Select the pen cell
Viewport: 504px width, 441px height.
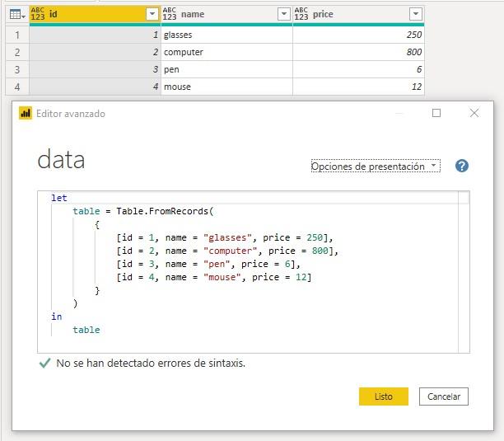coord(226,69)
